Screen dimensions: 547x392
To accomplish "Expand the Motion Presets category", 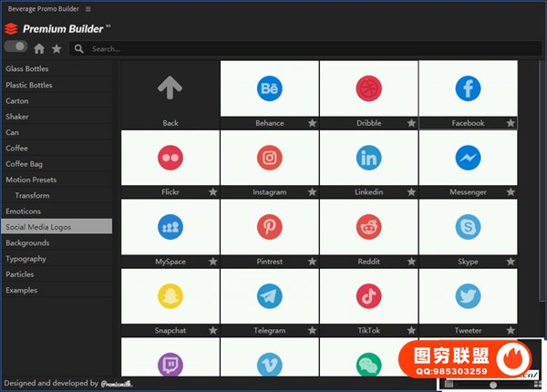I will point(31,179).
